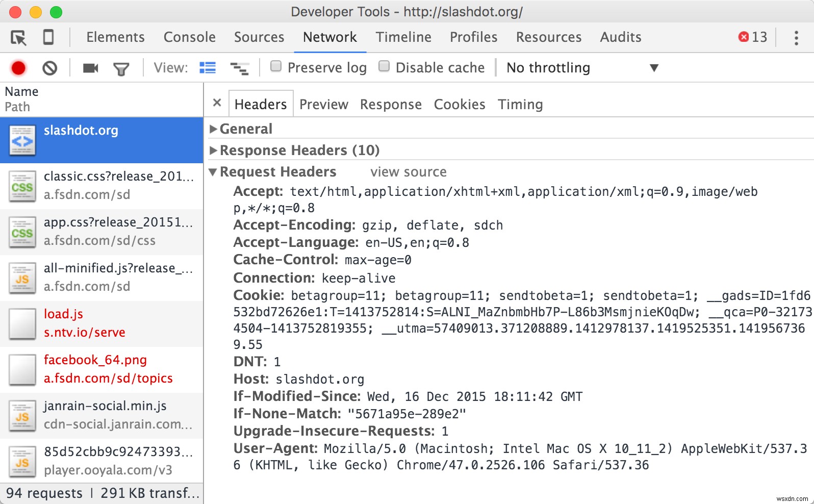The image size is (814, 504).
Task: Select small request rows view icon
Action: click(239, 68)
